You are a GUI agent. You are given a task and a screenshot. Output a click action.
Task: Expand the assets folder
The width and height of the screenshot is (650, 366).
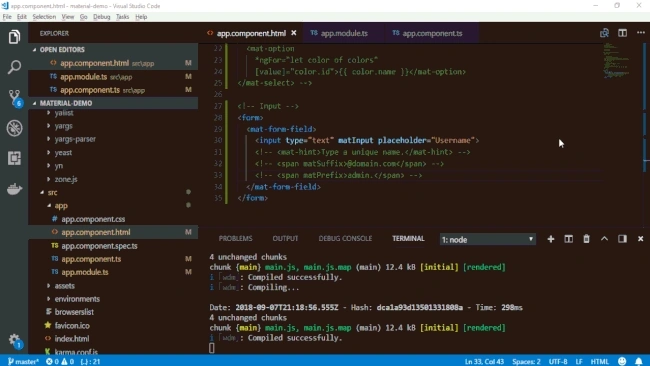64,286
